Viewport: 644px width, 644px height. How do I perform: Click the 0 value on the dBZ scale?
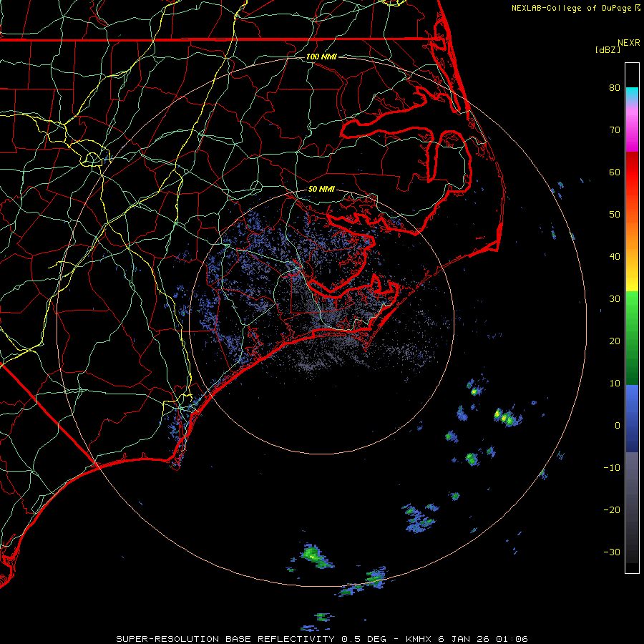click(618, 426)
